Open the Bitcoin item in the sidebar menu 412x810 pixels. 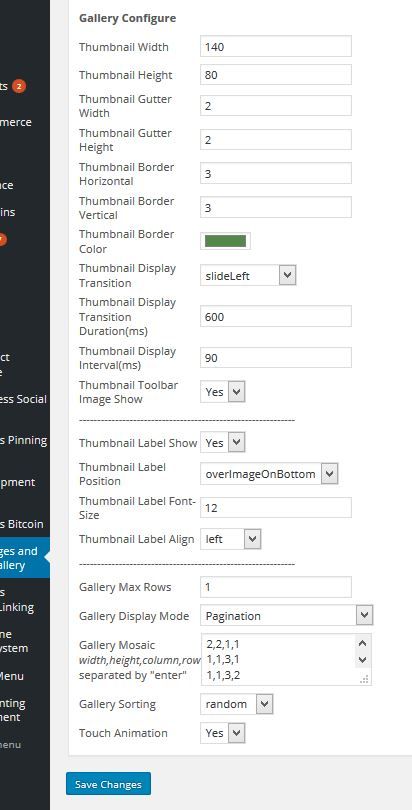(x=23, y=524)
